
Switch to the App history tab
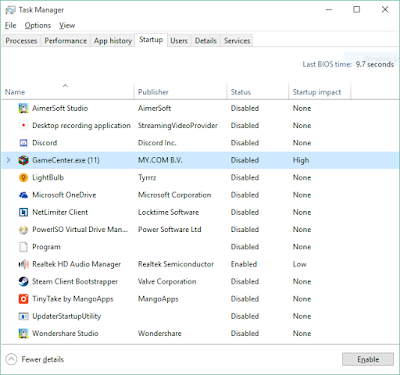(x=113, y=41)
